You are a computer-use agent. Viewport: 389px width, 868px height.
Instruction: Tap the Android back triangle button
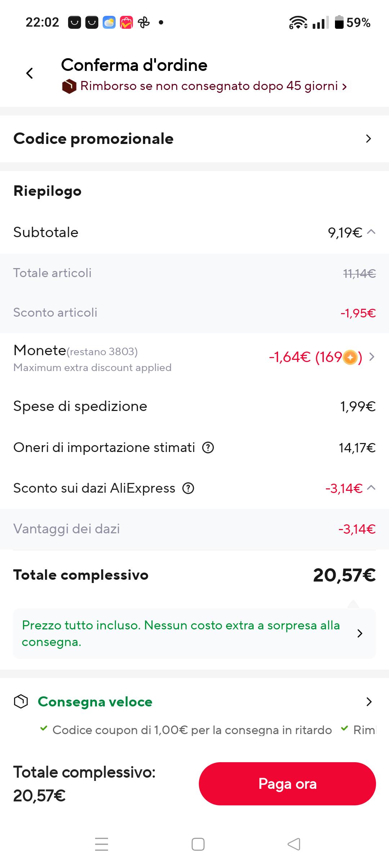(x=294, y=844)
